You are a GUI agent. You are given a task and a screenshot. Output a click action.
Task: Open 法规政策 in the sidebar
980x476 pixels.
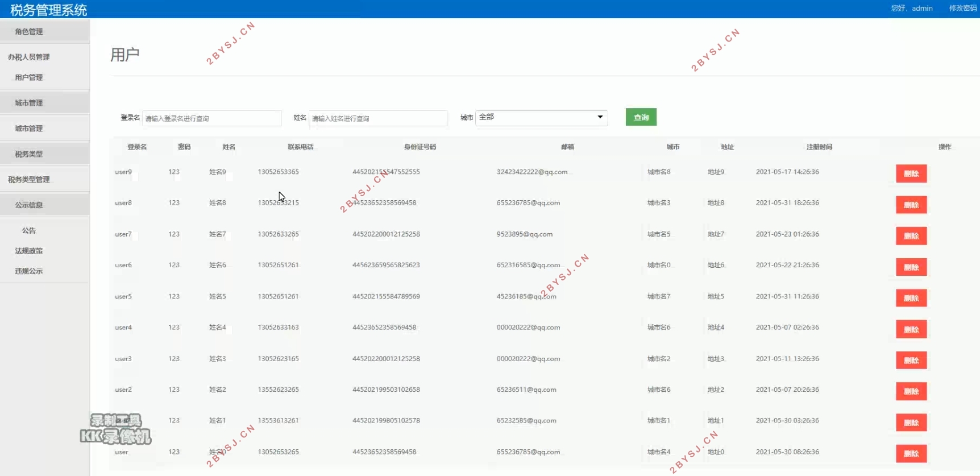pos(29,251)
